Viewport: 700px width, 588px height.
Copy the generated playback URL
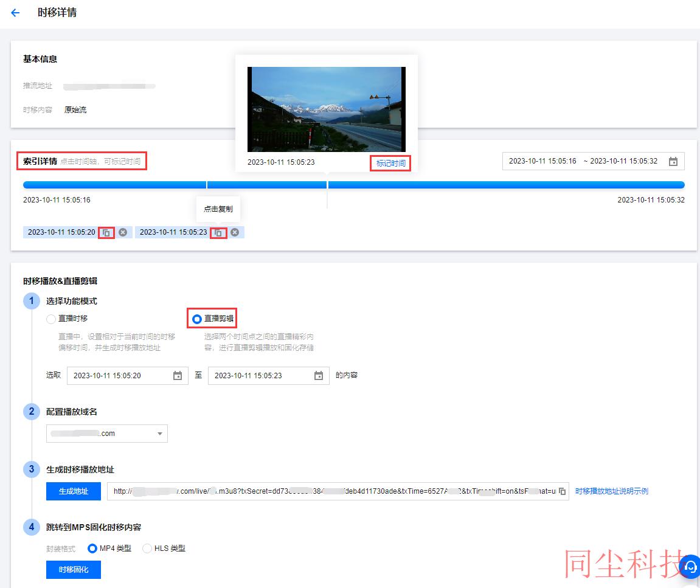tap(562, 491)
